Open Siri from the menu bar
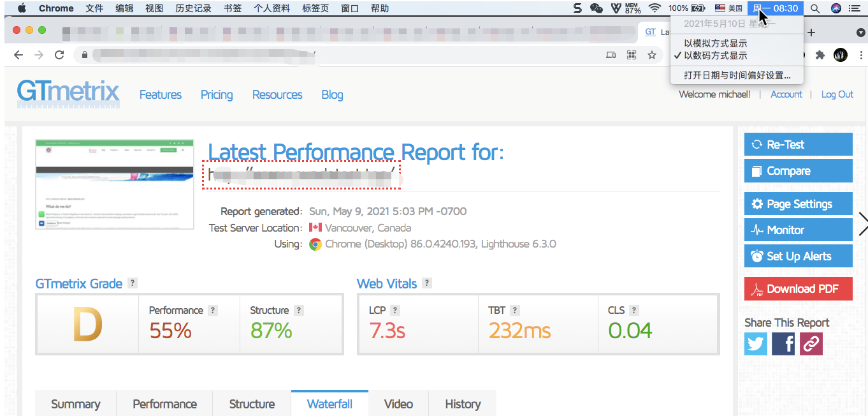Screen dimensions: 868x416 (836, 8)
